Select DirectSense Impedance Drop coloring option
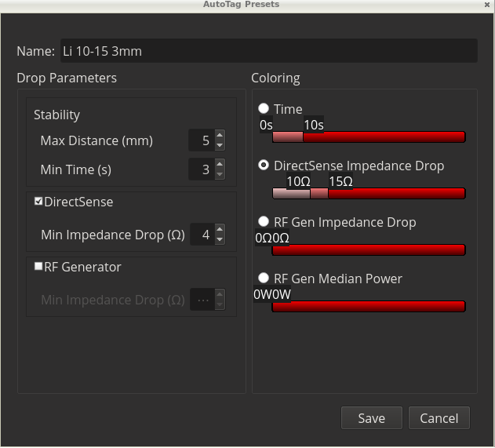Image resolution: width=495 pixels, height=448 pixels. click(x=264, y=166)
